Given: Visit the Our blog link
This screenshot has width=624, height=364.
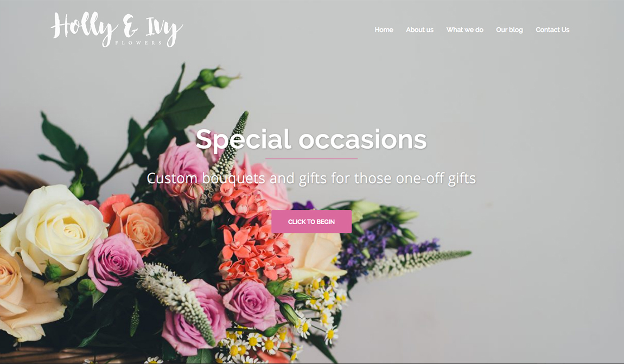Looking at the screenshot, I should [509, 30].
